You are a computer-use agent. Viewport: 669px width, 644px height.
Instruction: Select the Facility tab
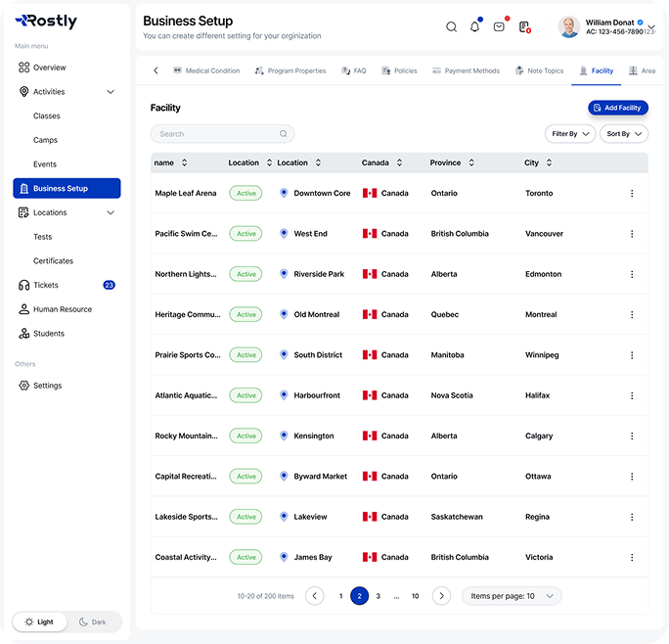[596, 70]
